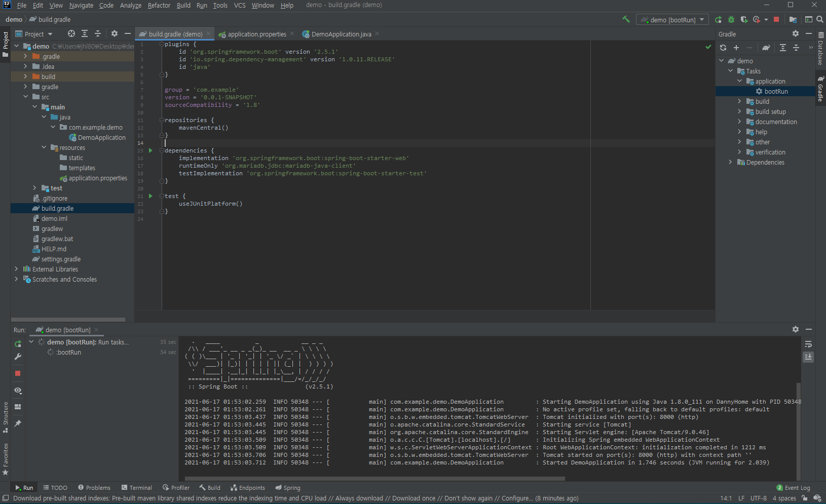
Task: Toggle scroll to end icon in console
Action: point(809,357)
